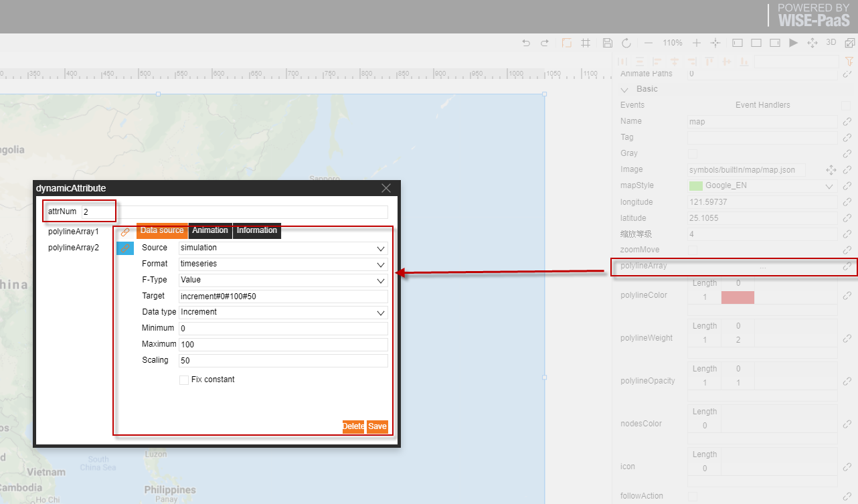Click the Save button in dialog
This screenshot has height=504, width=858.
point(377,426)
